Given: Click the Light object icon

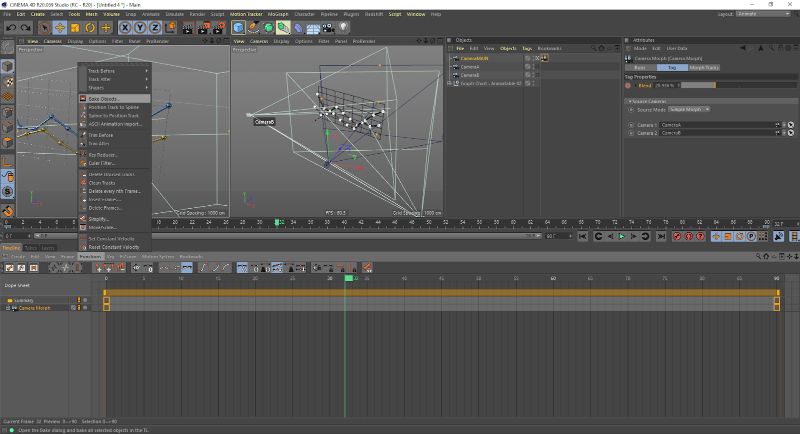Looking at the screenshot, I should click(345, 28).
